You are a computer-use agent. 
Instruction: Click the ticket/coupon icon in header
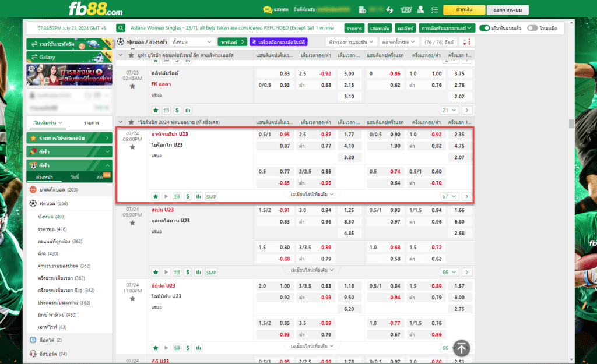coord(406,10)
